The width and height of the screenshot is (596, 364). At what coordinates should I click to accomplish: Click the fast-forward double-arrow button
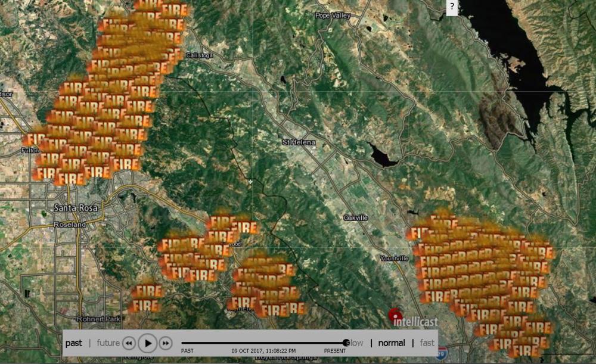pyautogui.click(x=166, y=343)
